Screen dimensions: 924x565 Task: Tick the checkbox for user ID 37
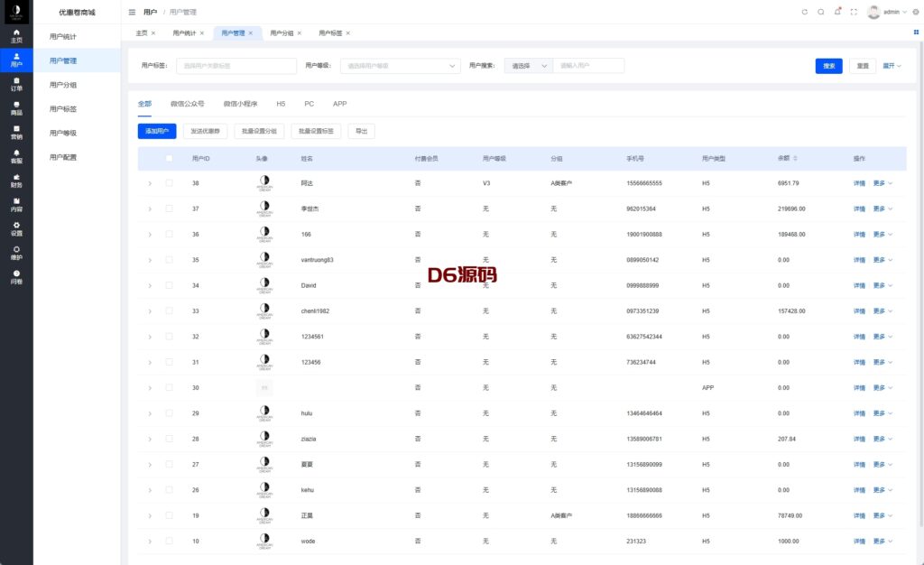click(x=169, y=208)
